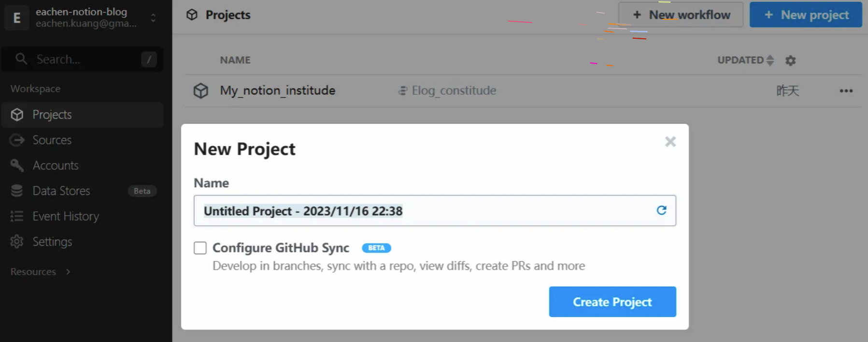868x342 pixels.
Task: Click the E workspace avatar
Action: pos(17,18)
